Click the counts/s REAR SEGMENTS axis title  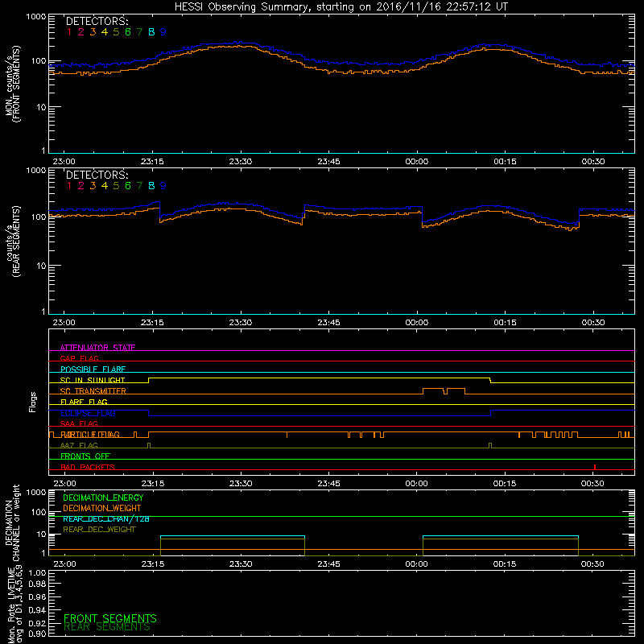12,242
